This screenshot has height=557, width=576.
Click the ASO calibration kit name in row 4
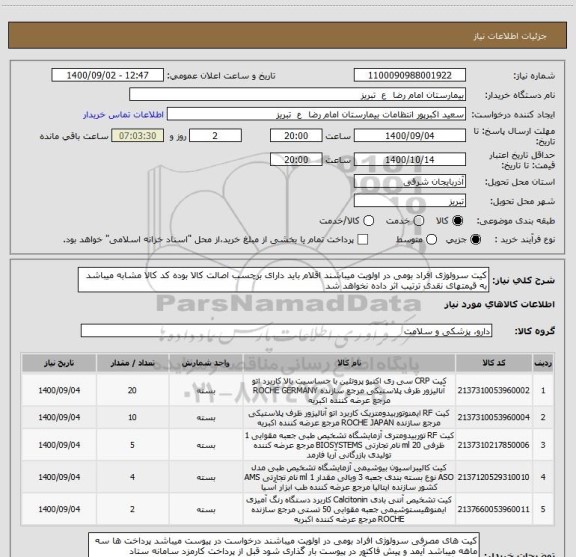[349, 477]
